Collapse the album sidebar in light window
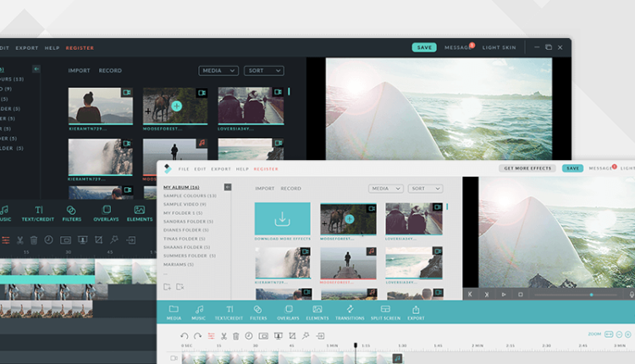 pos(228,187)
